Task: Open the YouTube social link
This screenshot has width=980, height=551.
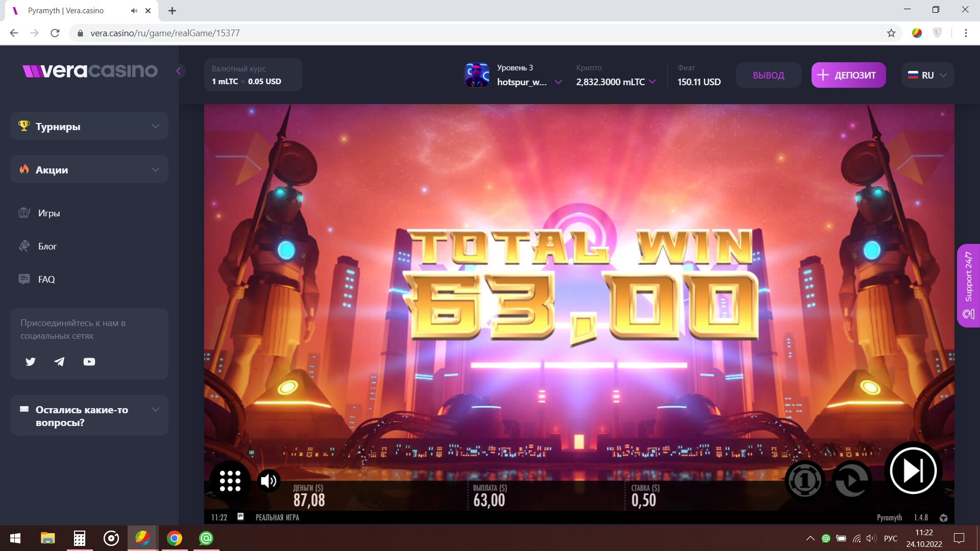Action: click(89, 362)
